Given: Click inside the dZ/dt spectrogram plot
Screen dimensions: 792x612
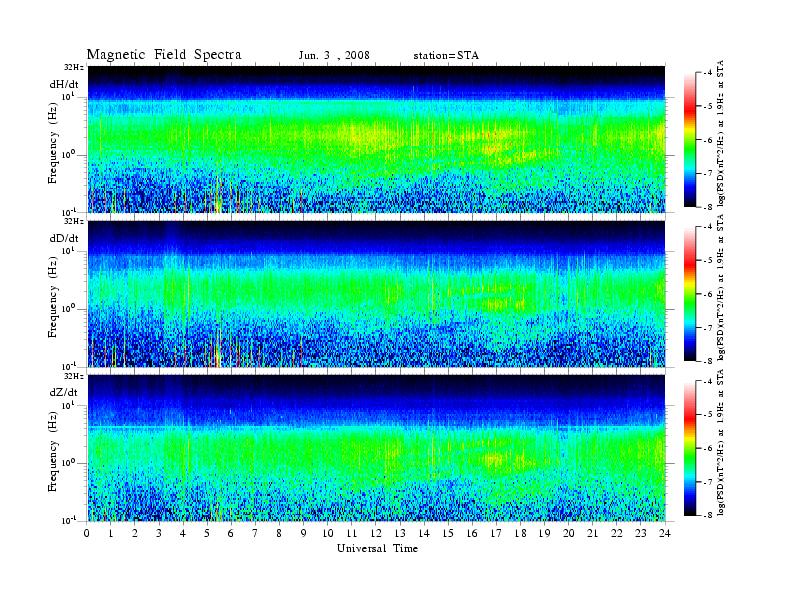Looking at the screenshot, I should pyautogui.click(x=376, y=448).
